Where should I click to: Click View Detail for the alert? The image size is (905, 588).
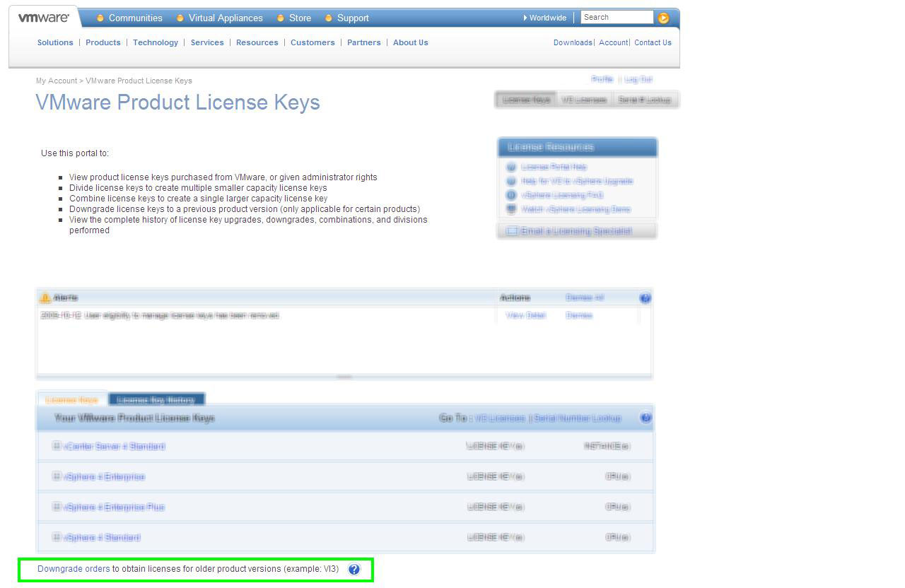click(x=526, y=315)
